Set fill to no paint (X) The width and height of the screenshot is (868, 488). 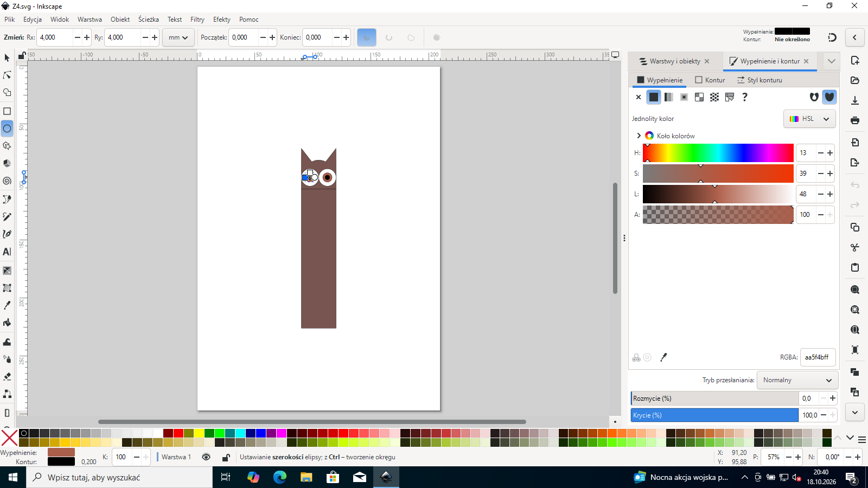pyautogui.click(x=639, y=97)
